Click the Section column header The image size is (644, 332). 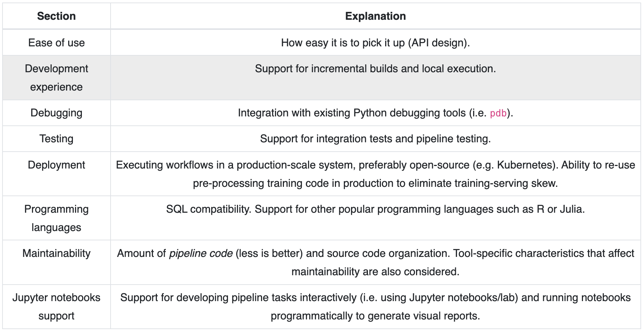click(x=56, y=16)
